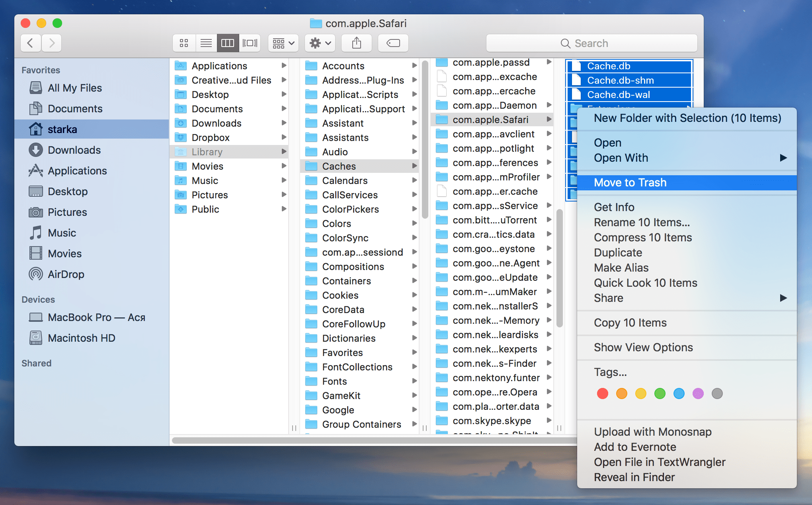The height and width of the screenshot is (505, 812).
Task: Apply the orange tag color
Action: click(x=622, y=393)
